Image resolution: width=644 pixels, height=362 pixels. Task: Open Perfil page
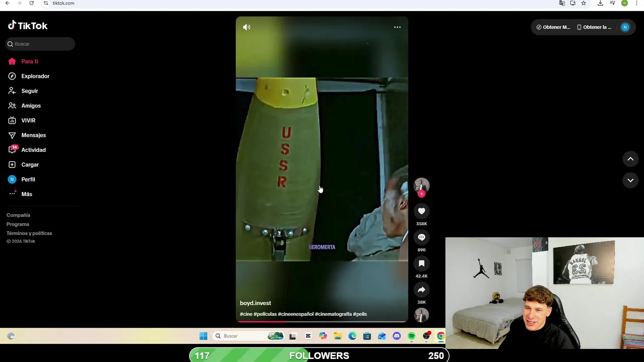point(28,179)
